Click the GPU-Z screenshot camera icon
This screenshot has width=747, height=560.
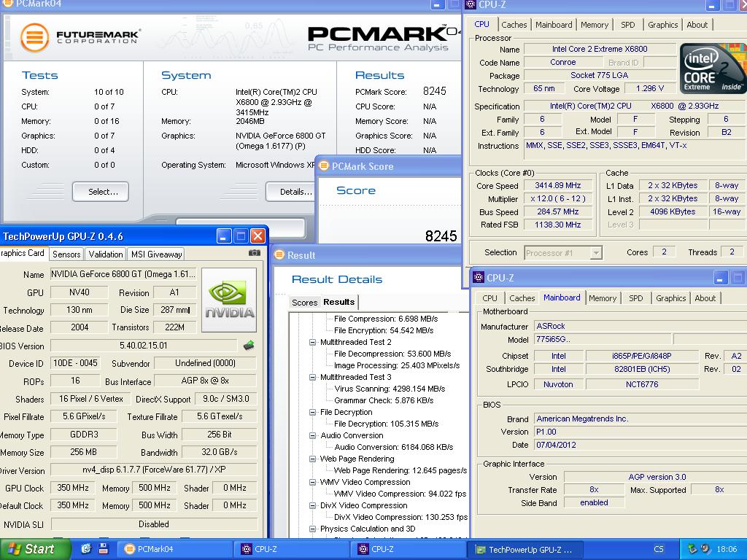[255, 253]
